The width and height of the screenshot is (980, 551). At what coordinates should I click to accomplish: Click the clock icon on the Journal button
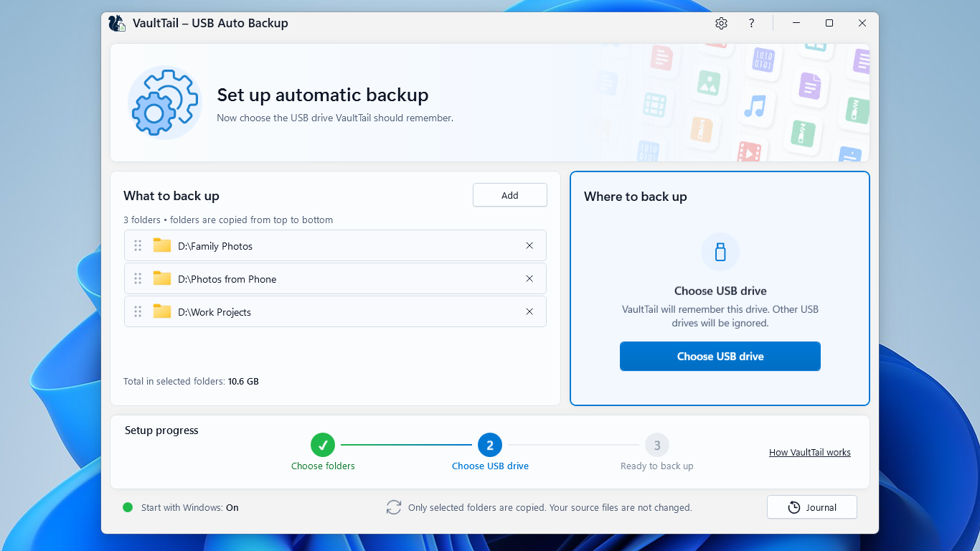point(793,507)
